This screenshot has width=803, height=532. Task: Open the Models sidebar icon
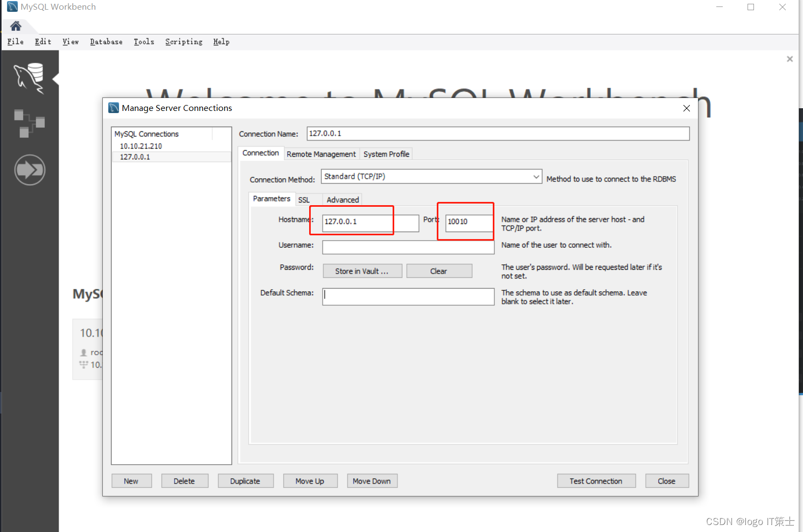click(29, 123)
